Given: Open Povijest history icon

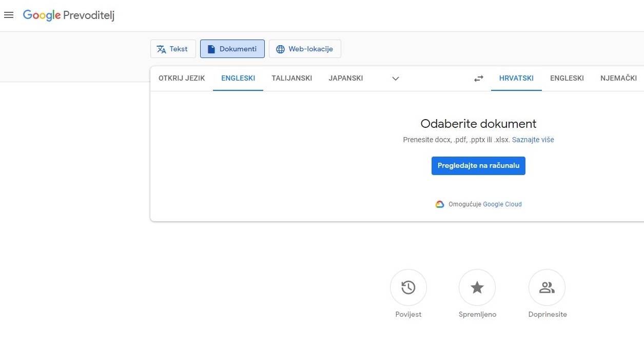Looking at the screenshot, I should (x=408, y=288).
